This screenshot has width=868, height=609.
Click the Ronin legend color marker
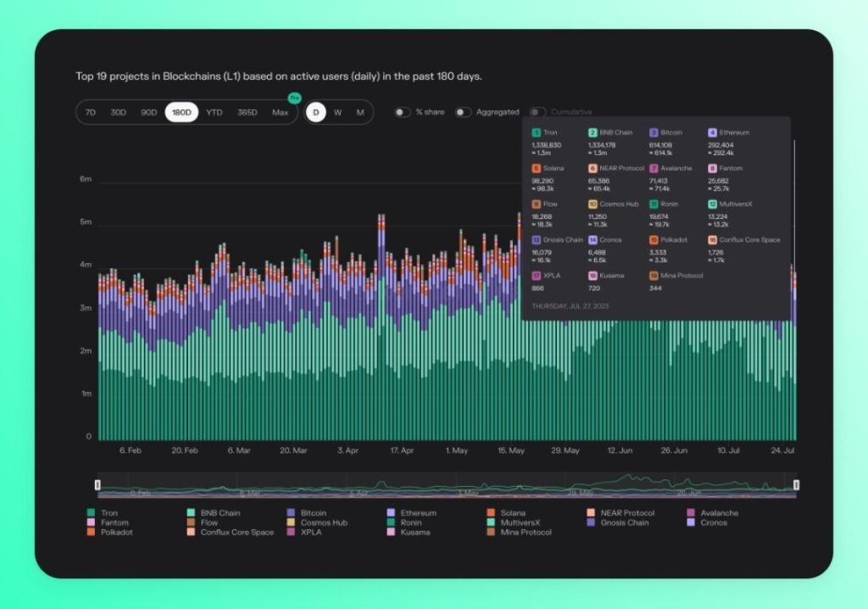391,522
